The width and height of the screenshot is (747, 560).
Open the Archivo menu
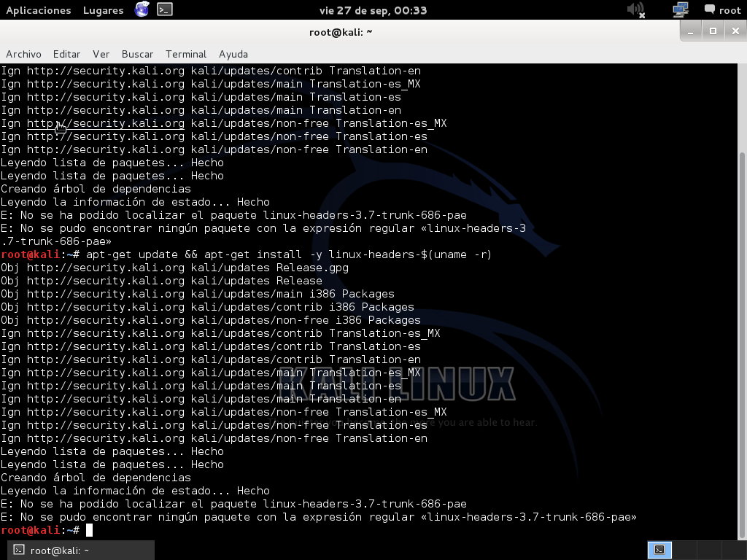pos(24,54)
